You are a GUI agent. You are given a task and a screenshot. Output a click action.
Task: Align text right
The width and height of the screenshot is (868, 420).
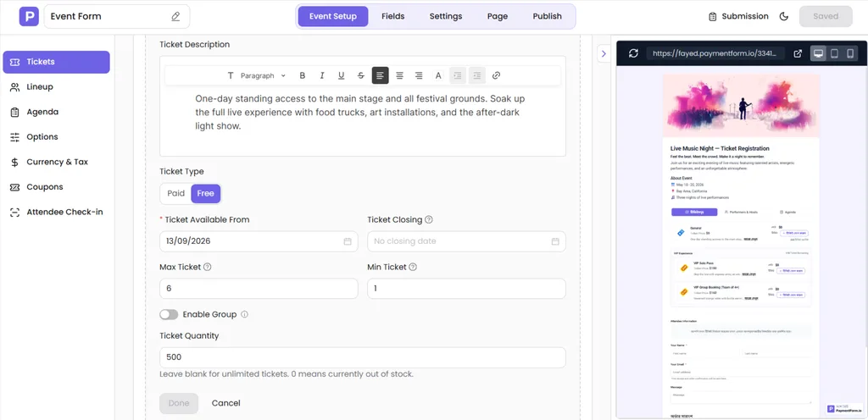[x=419, y=75]
